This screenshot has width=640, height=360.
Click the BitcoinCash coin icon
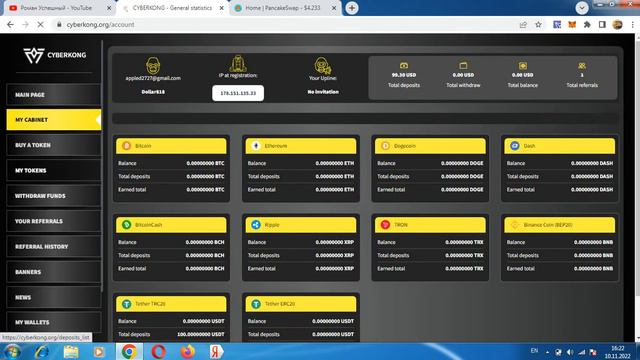[x=127, y=225]
